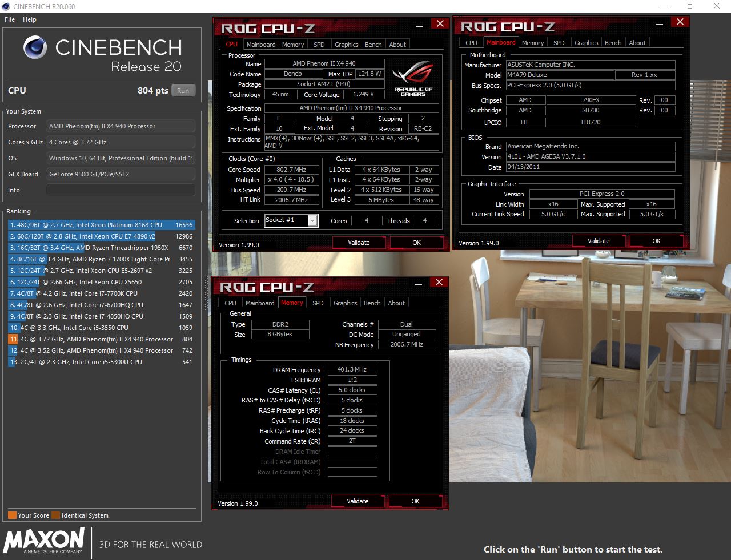Image resolution: width=731 pixels, height=560 pixels.
Task: Open the Help menu in Cinebench
Action: (30, 19)
